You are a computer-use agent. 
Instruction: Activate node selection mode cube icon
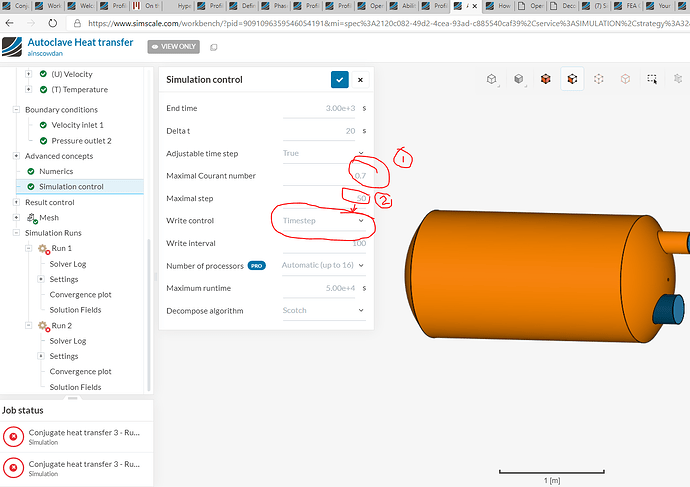point(625,79)
